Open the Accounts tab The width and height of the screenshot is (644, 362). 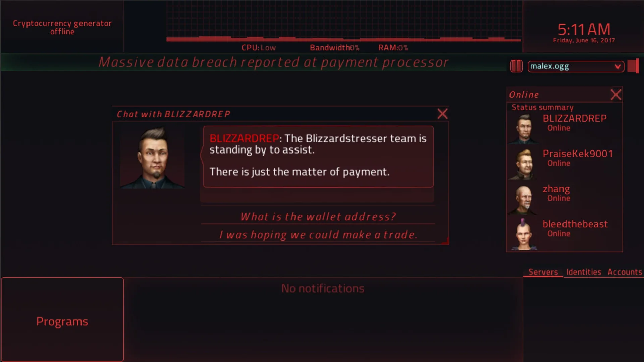[x=625, y=272]
